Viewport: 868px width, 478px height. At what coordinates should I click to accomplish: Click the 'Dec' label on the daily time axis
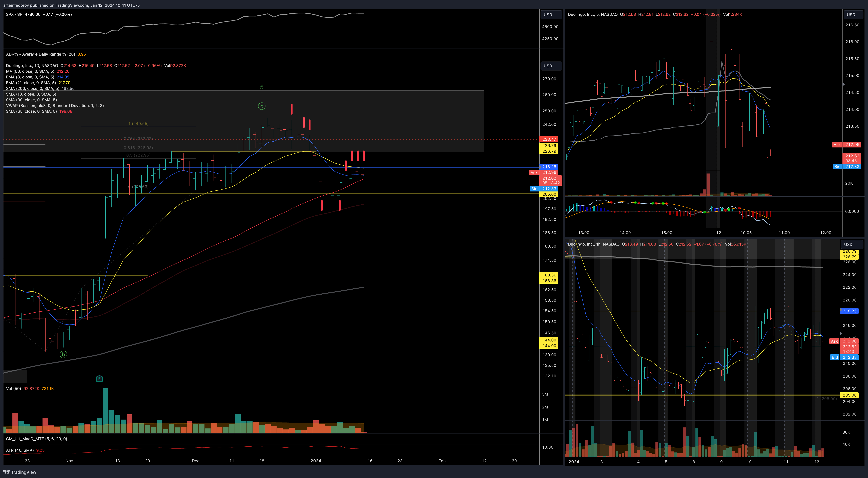(195, 461)
